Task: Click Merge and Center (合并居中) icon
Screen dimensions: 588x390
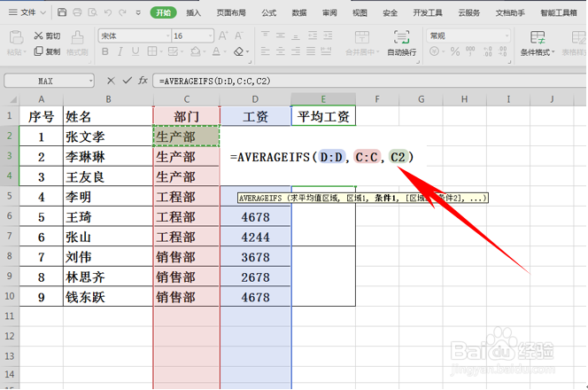Action: pyautogui.click(x=362, y=37)
